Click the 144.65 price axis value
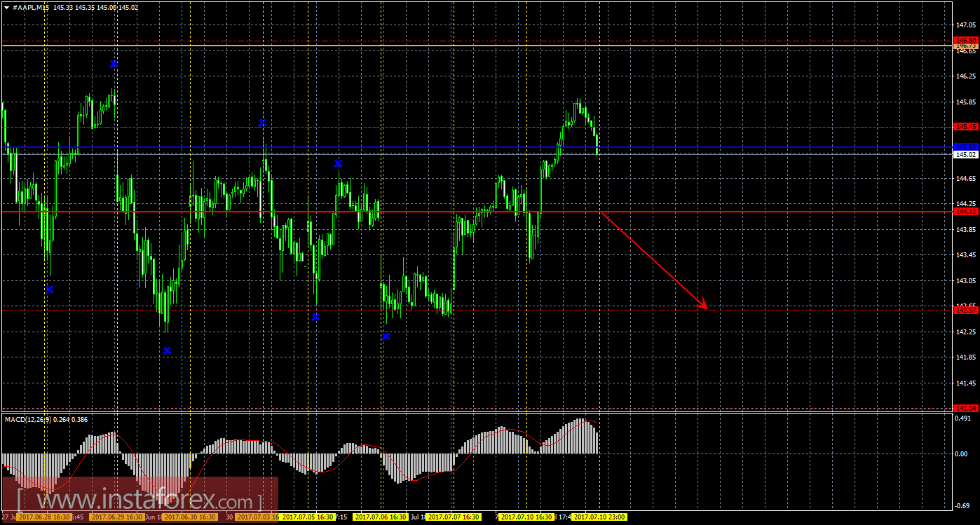 [x=965, y=179]
